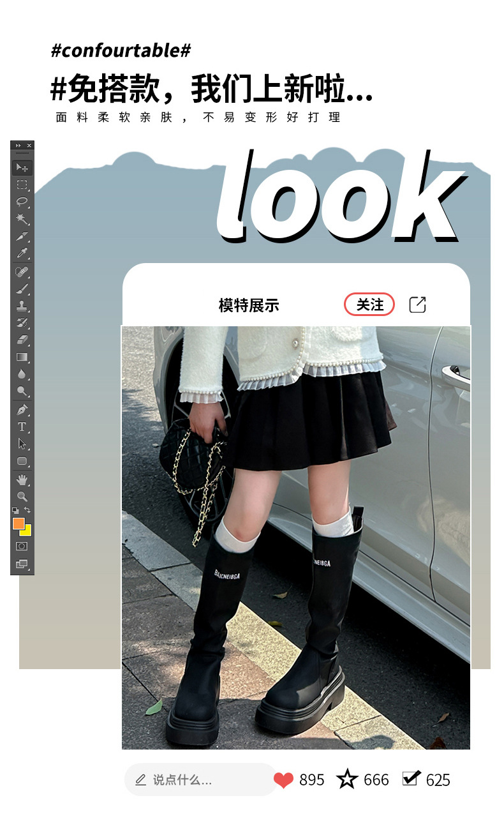Select the Slice knife tool
This screenshot has height=823, width=504.
point(22,236)
